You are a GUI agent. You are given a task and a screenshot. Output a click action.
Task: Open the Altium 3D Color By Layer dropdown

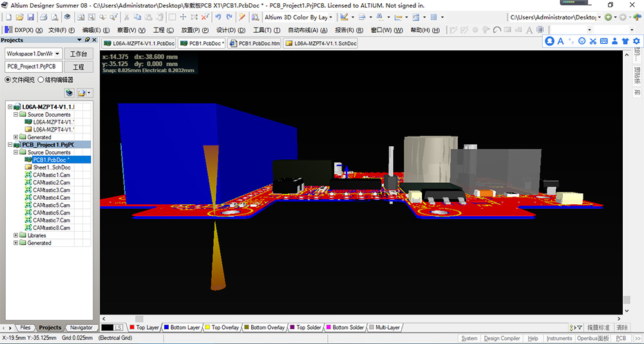330,17
